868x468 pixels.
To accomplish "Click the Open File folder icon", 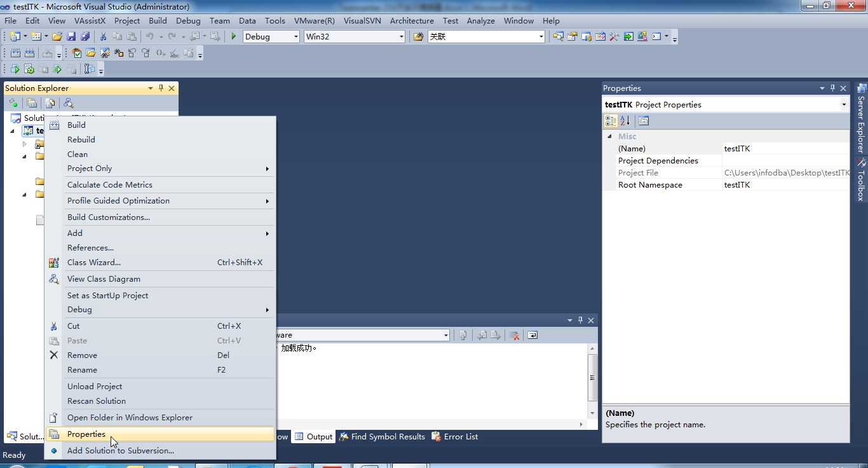I will click(x=57, y=37).
